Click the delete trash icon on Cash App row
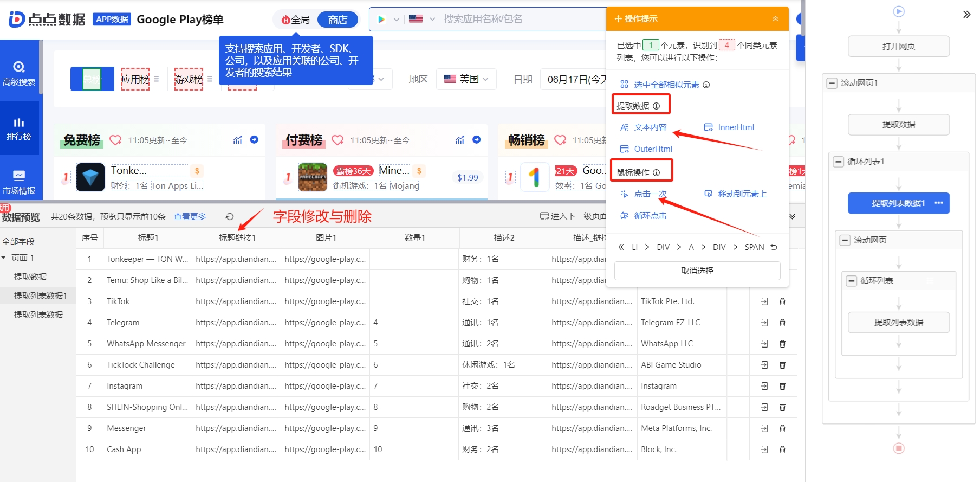The image size is (980, 482). click(x=782, y=449)
